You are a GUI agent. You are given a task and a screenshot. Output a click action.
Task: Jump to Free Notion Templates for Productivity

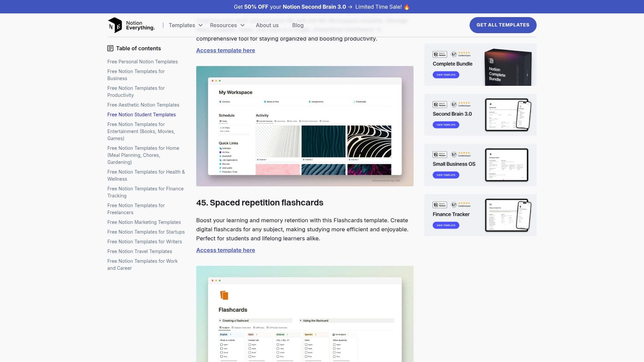click(x=136, y=92)
